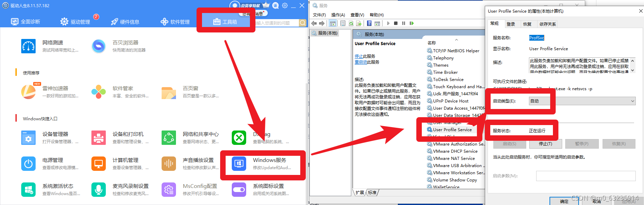Launch the green Dxdiag icon
The width and height of the screenshot is (644, 205).
click(x=239, y=138)
